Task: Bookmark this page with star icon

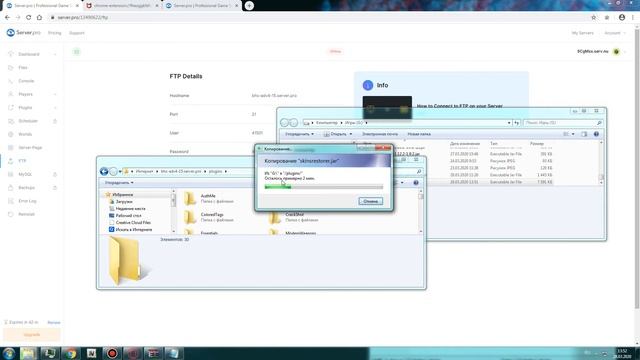Action: click(593, 18)
